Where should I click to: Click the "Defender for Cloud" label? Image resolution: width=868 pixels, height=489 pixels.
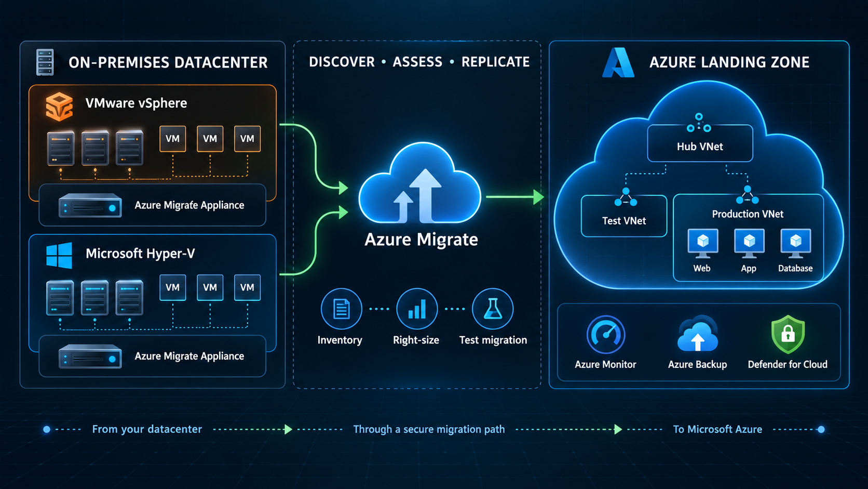[x=788, y=365]
